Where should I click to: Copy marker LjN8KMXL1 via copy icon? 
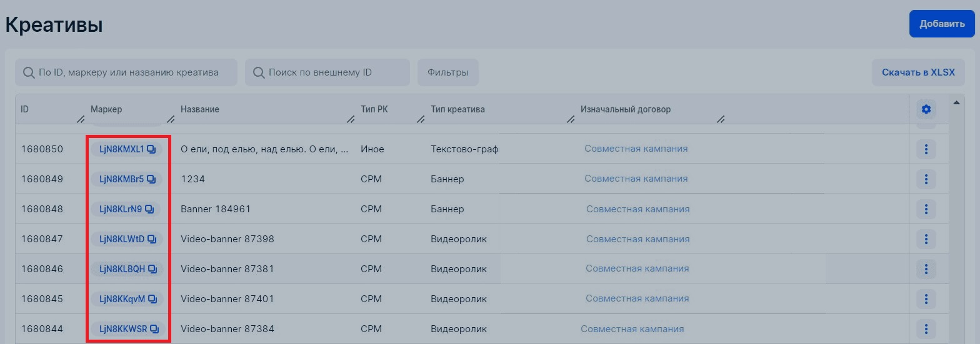(151, 149)
